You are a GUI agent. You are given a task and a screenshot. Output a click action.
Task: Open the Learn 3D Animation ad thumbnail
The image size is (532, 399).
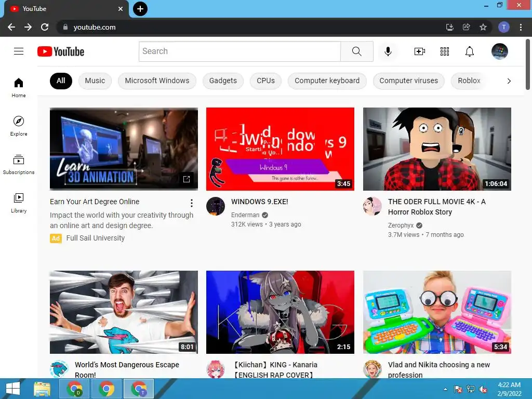124,149
